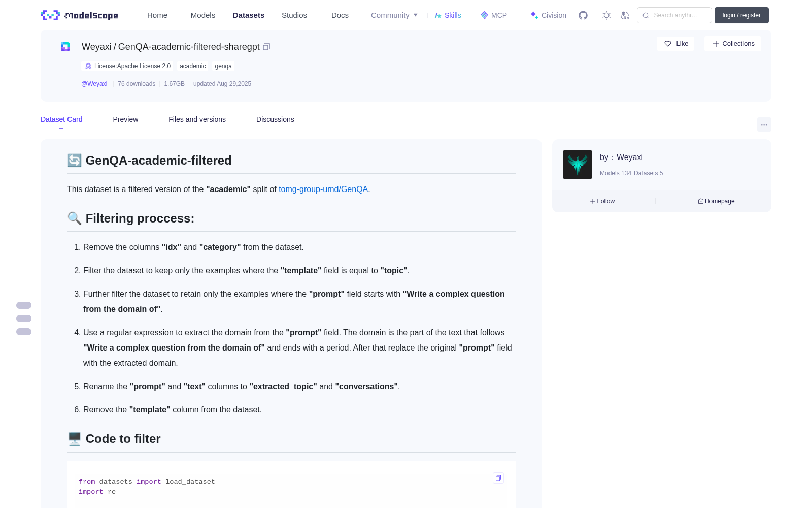Copy the code snippet

pos(498,478)
